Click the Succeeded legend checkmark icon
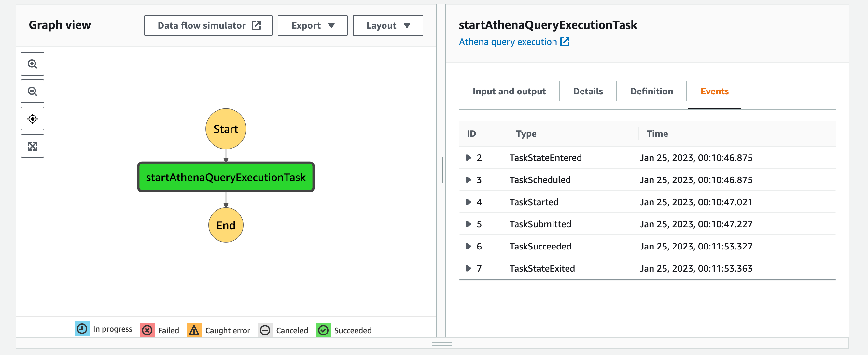 pyautogui.click(x=323, y=330)
